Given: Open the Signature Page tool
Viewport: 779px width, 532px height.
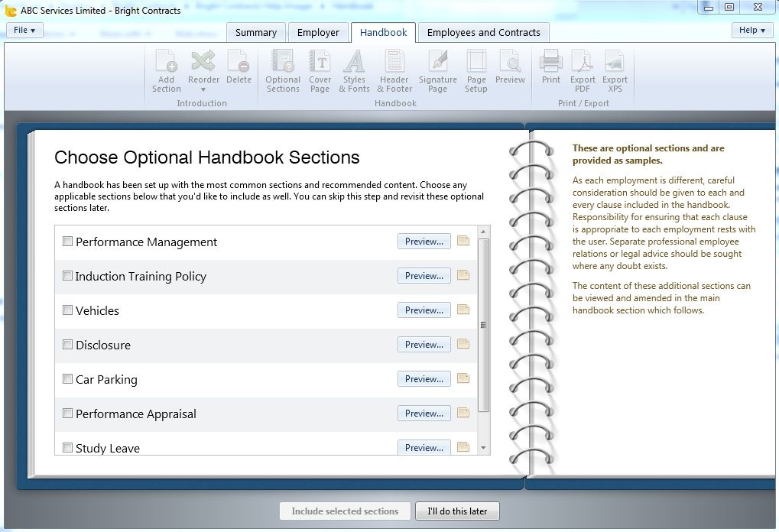Looking at the screenshot, I should pyautogui.click(x=438, y=71).
